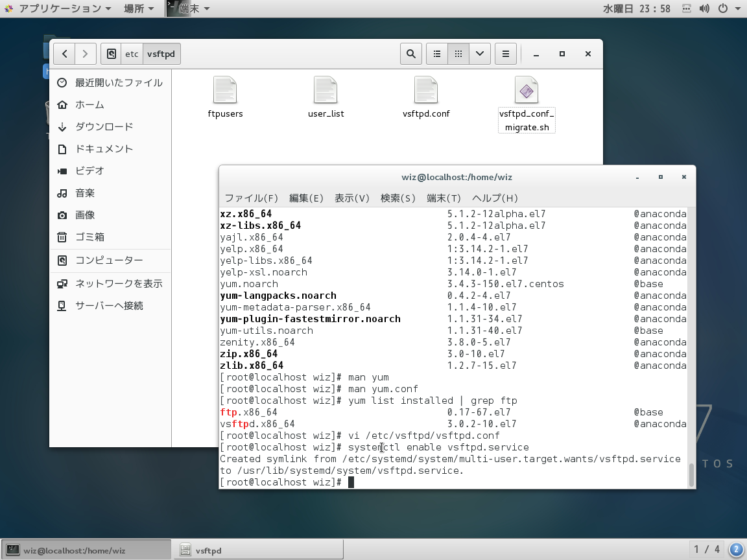747x560 pixels.
Task: Click the terminal vertical scrollbar
Action: [691, 474]
